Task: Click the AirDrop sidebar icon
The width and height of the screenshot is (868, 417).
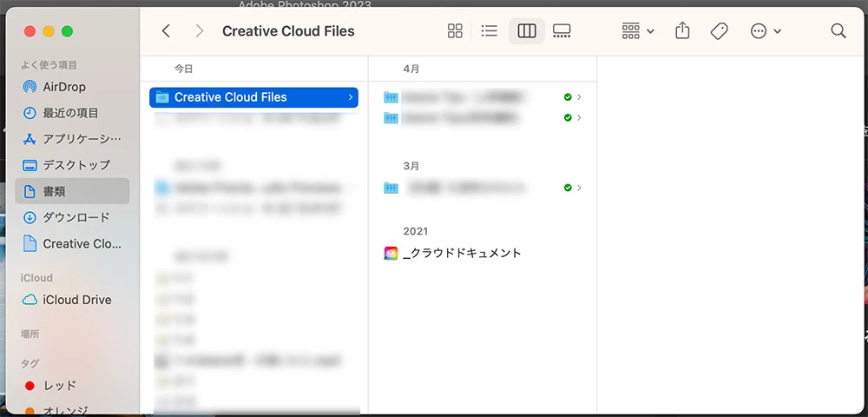Action: tap(30, 87)
